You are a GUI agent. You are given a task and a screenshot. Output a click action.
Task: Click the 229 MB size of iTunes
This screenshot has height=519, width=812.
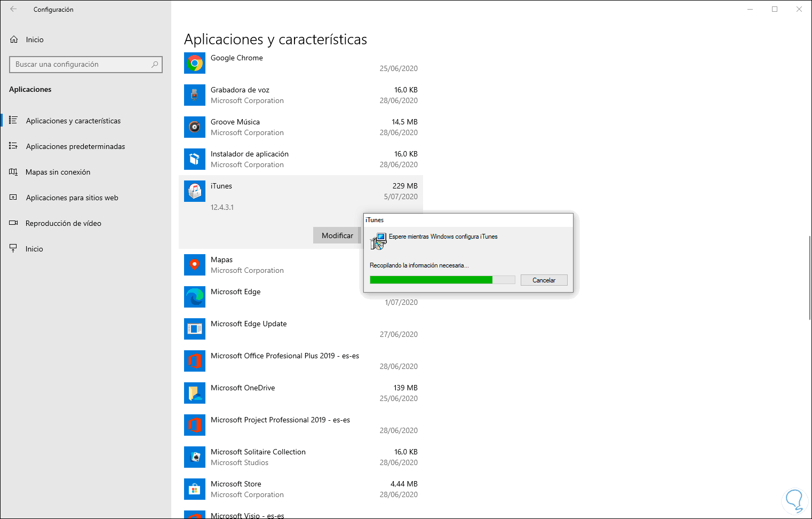coord(405,186)
